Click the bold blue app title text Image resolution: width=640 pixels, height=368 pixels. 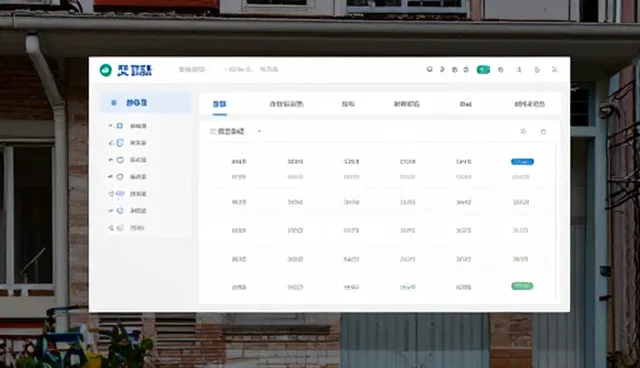135,70
